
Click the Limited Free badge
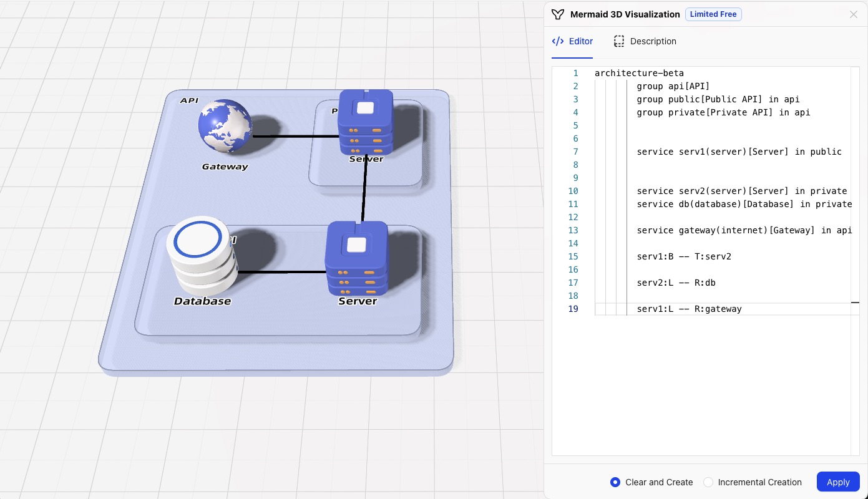pyautogui.click(x=713, y=14)
